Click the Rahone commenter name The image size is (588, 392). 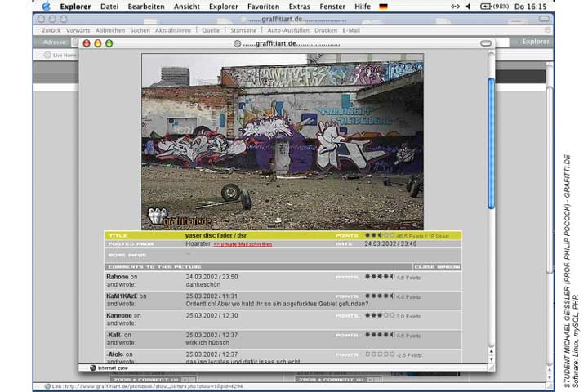pos(118,277)
